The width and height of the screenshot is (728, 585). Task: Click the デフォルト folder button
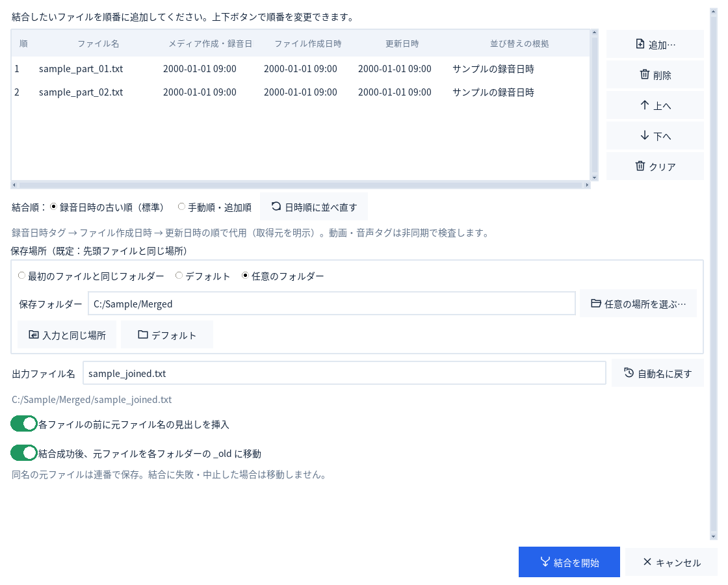(166, 334)
